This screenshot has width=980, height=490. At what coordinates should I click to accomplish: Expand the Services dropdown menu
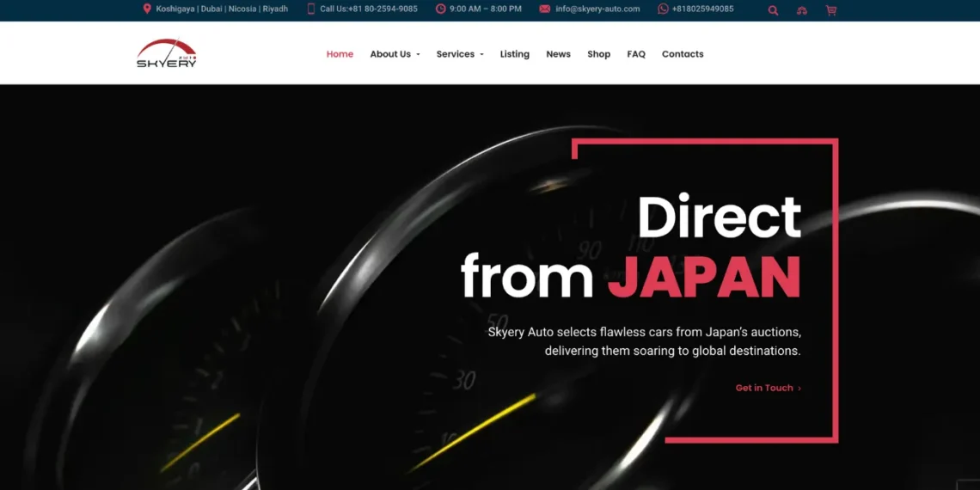pos(460,54)
